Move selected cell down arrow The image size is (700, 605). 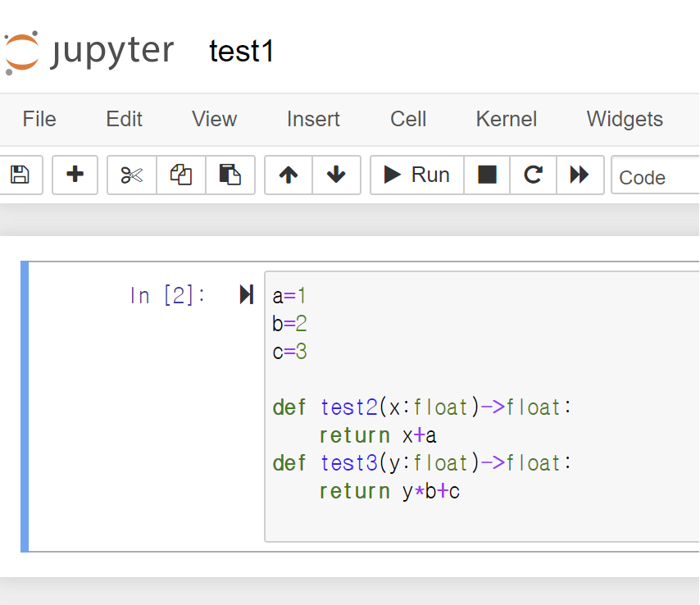[336, 175]
